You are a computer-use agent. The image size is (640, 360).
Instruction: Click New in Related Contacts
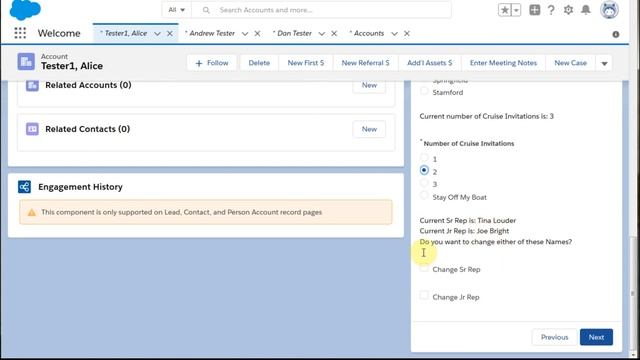(369, 129)
